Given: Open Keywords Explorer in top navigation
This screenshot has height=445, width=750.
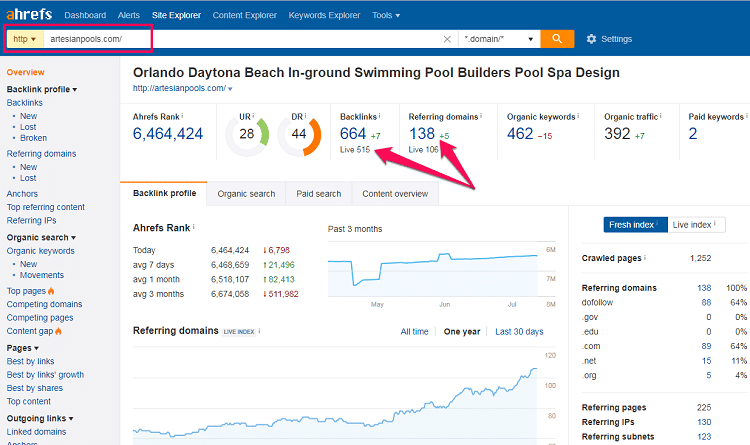Looking at the screenshot, I should [324, 15].
